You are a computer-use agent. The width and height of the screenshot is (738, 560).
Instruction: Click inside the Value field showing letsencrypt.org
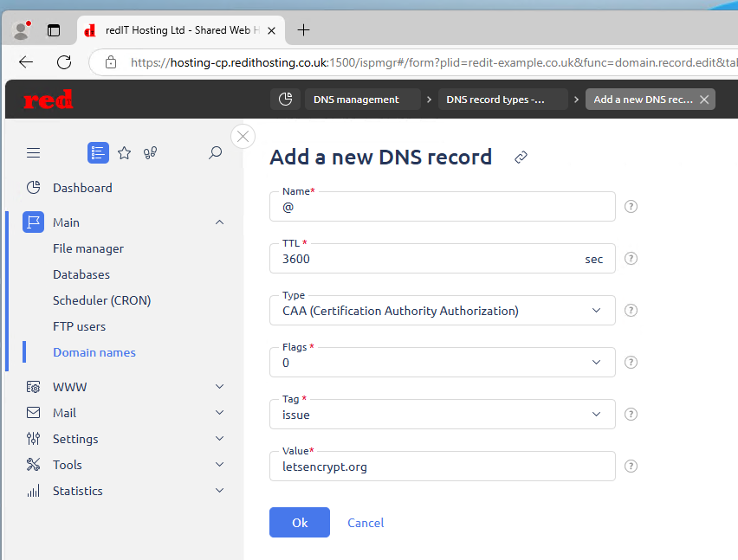click(x=442, y=466)
